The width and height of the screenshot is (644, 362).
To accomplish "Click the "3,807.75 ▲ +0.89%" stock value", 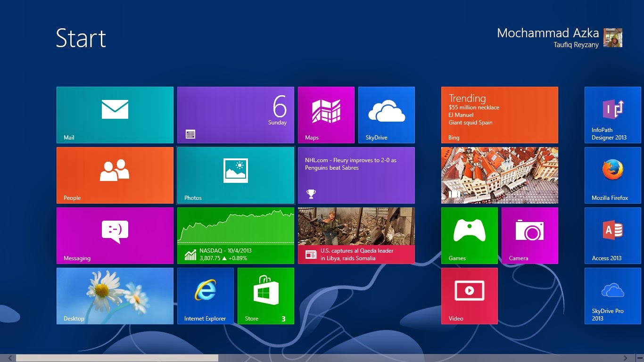I will pyautogui.click(x=223, y=258).
